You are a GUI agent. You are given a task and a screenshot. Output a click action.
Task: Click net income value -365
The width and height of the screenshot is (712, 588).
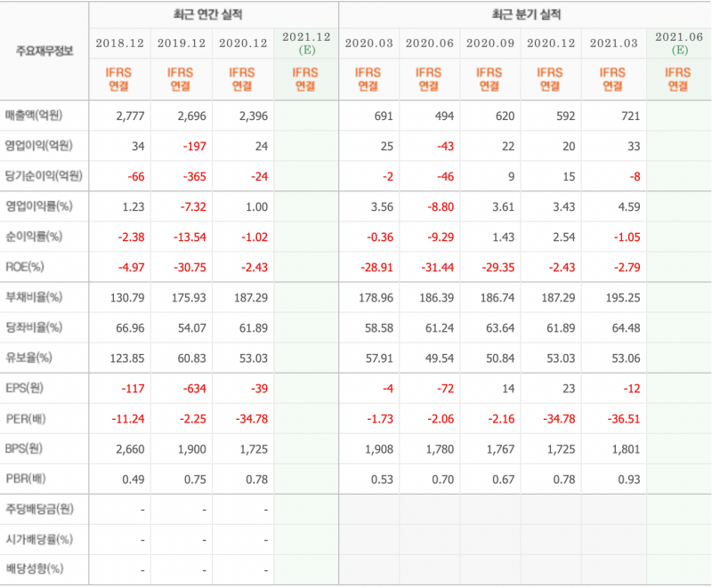(x=194, y=176)
